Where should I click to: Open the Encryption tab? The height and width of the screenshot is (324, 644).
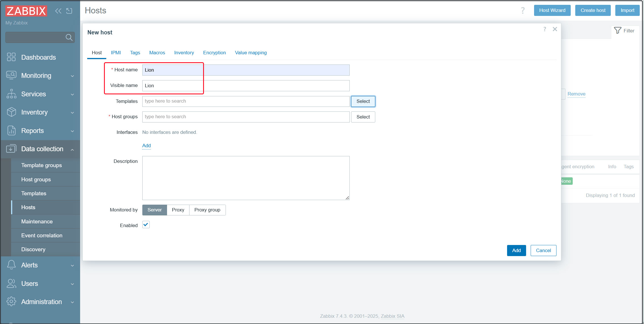tap(214, 53)
